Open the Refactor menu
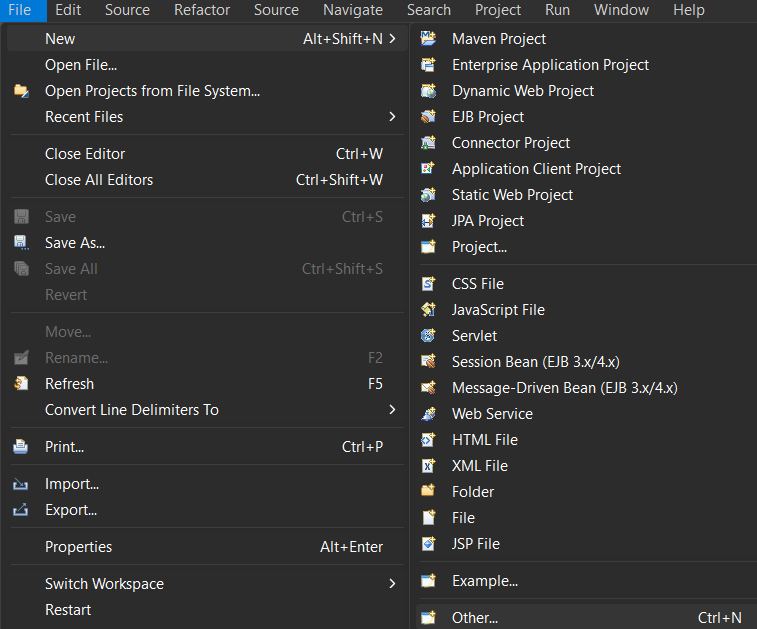Screen dimensions: 757x629 point(202,10)
